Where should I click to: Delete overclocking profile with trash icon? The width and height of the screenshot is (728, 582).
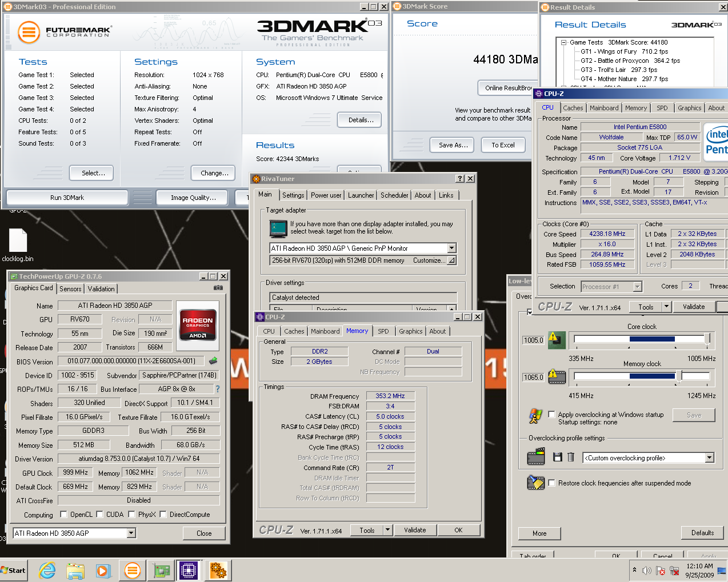570,457
